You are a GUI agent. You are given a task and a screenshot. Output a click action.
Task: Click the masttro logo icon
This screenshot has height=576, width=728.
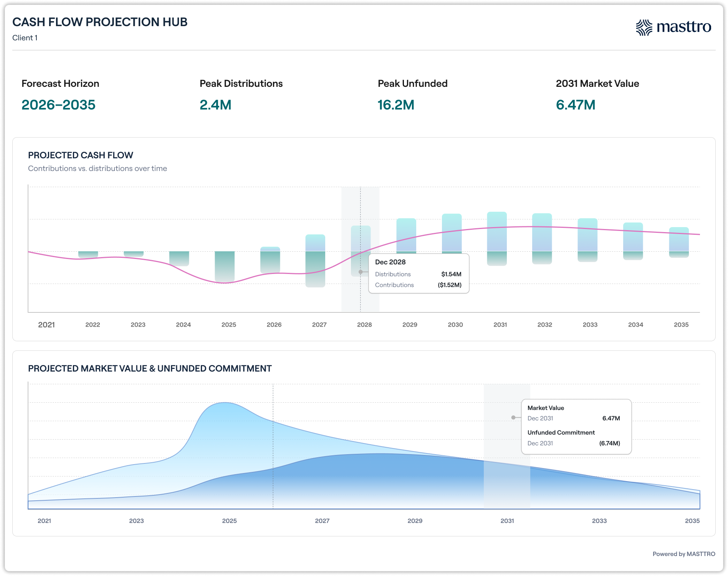tap(644, 28)
